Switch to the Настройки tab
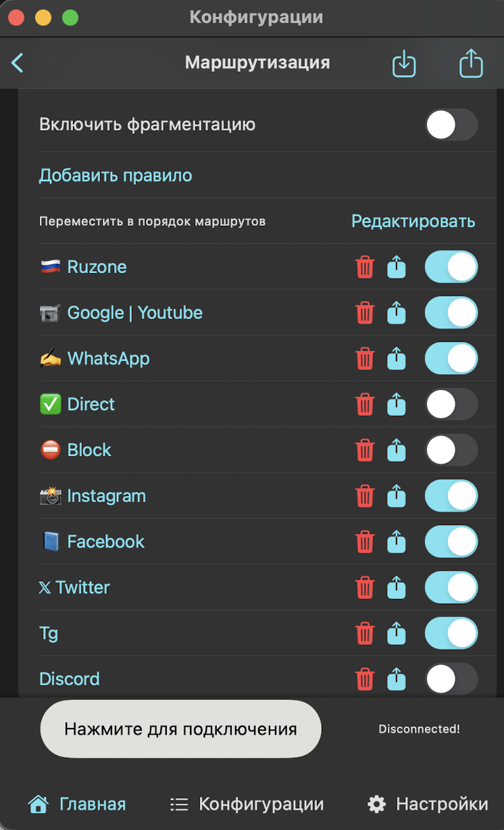Screen dimensions: 504x830 428,804
